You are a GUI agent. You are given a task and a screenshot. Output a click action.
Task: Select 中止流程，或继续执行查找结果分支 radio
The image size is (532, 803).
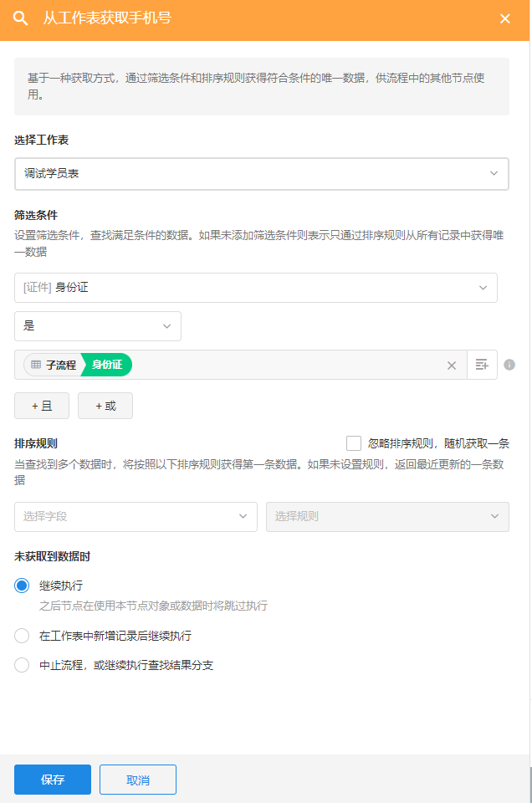click(22, 666)
